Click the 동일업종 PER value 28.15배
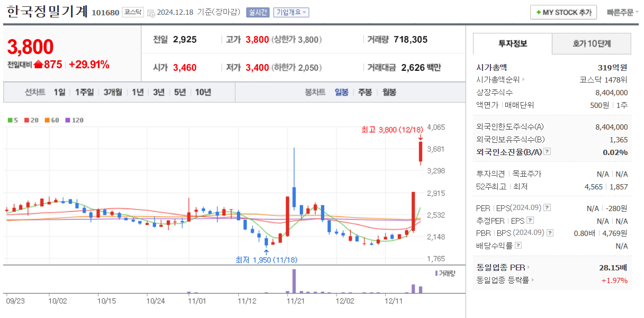Viewport: 644px width, 318px height. pos(613,267)
